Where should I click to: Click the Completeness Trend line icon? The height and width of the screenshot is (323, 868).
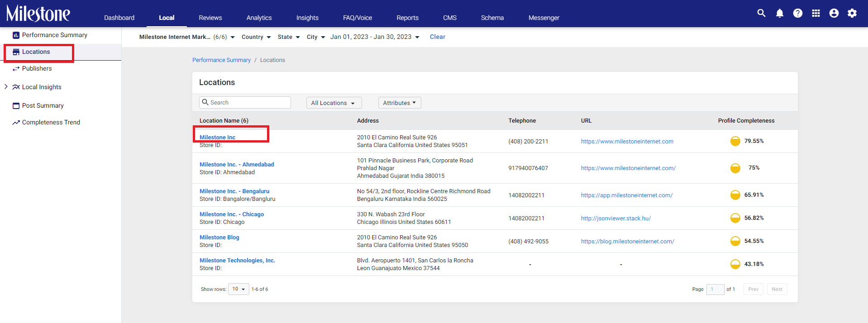[x=16, y=123]
